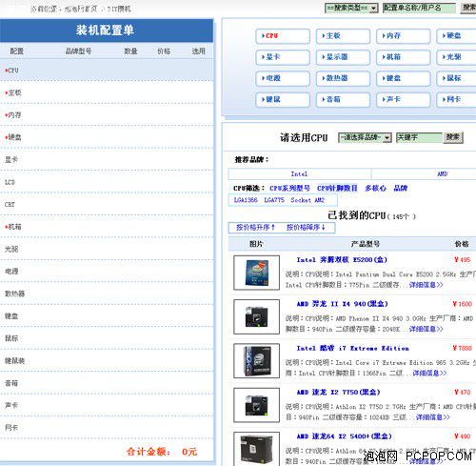Viewport: 476px width, 466px height.
Task: Open the 键鼠 category button
Action: coord(283,99)
